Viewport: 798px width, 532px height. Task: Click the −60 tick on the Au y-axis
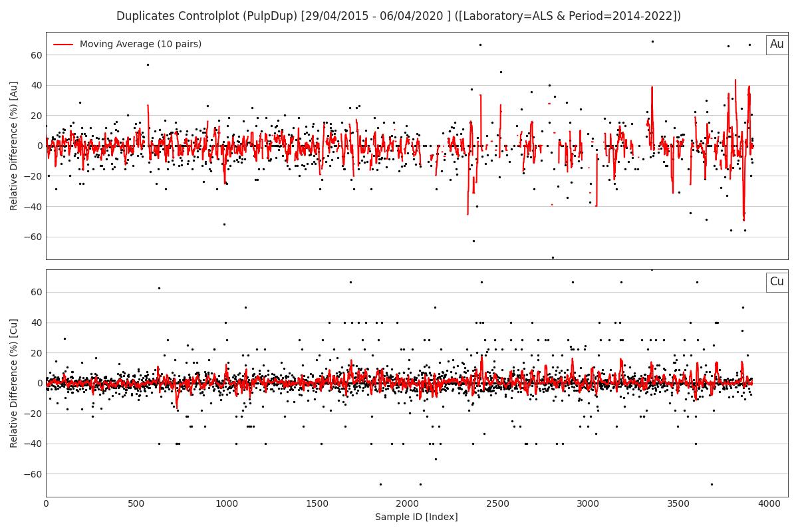(33, 237)
